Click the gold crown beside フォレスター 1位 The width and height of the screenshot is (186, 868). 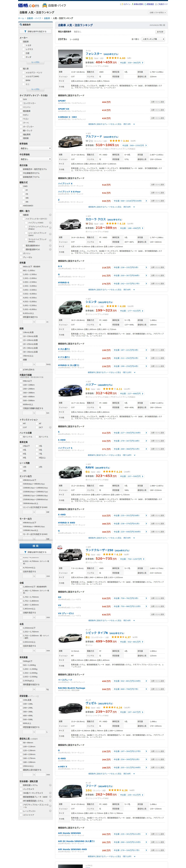[87, 58]
